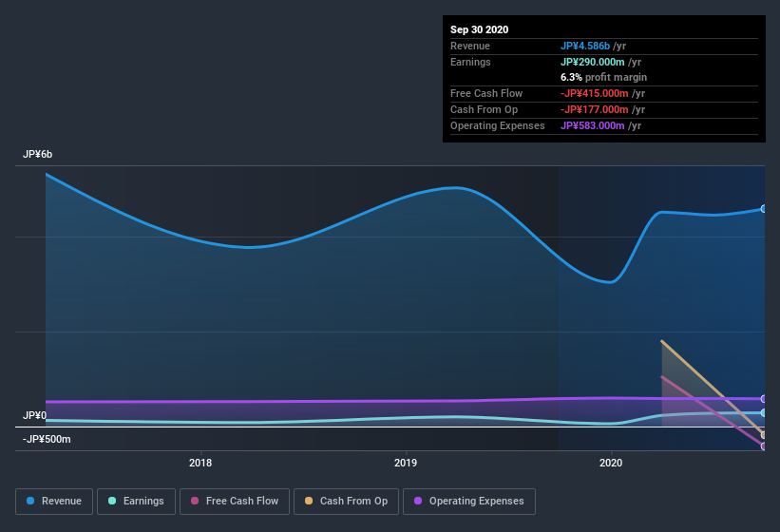Select the Cash From Op endpoint marker
Screen dimensions: 780x532
pos(764,435)
